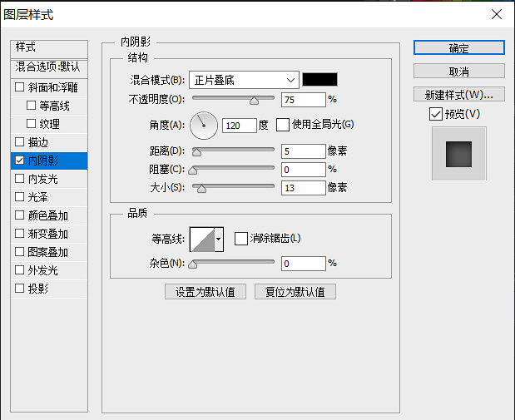Check the 图案叠加 style checkbox
This screenshot has height=420, width=515.
(x=19, y=252)
